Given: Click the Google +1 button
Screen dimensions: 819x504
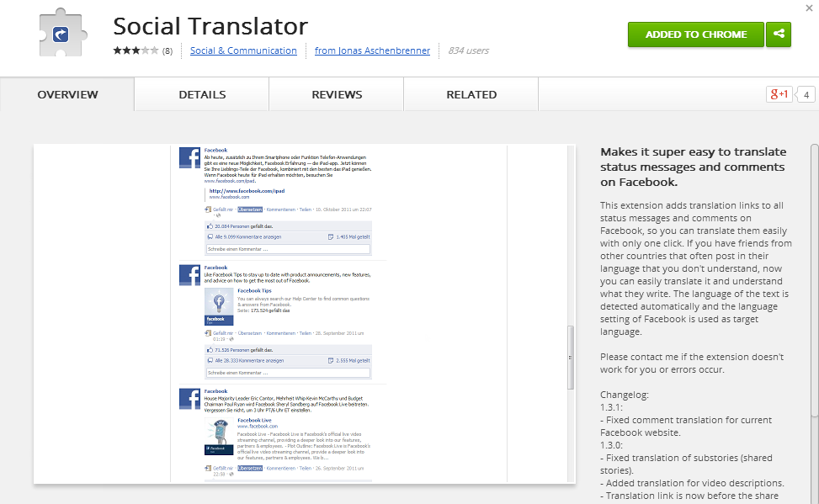Looking at the screenshot, I should click(x=779, y=94).
